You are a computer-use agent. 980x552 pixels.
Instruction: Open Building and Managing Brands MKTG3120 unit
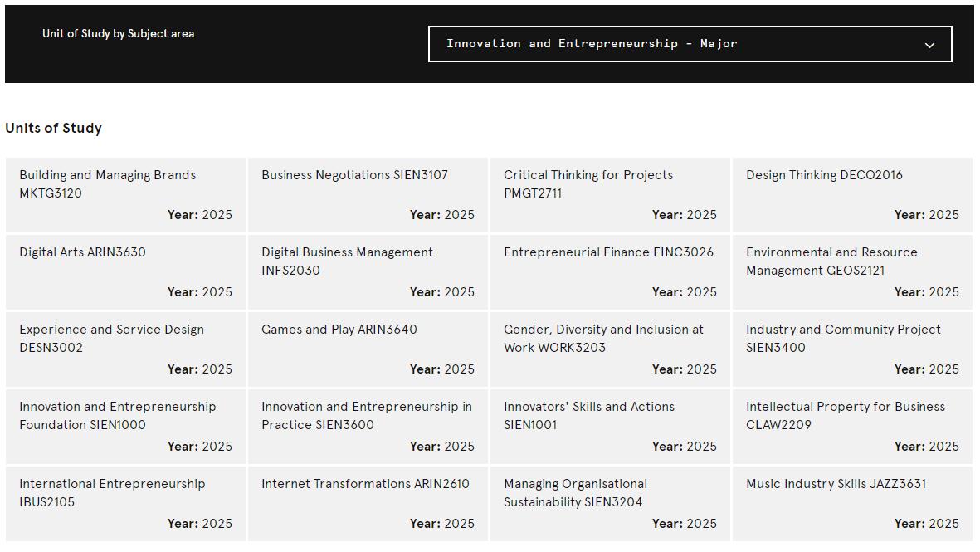point(125,195)
